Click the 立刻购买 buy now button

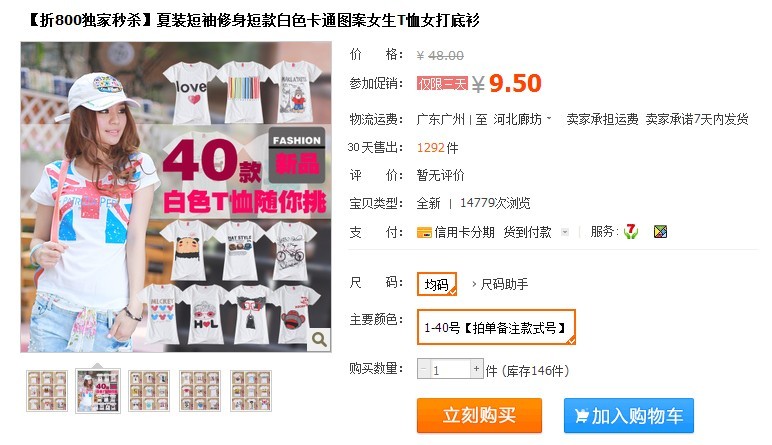[479, 415]
